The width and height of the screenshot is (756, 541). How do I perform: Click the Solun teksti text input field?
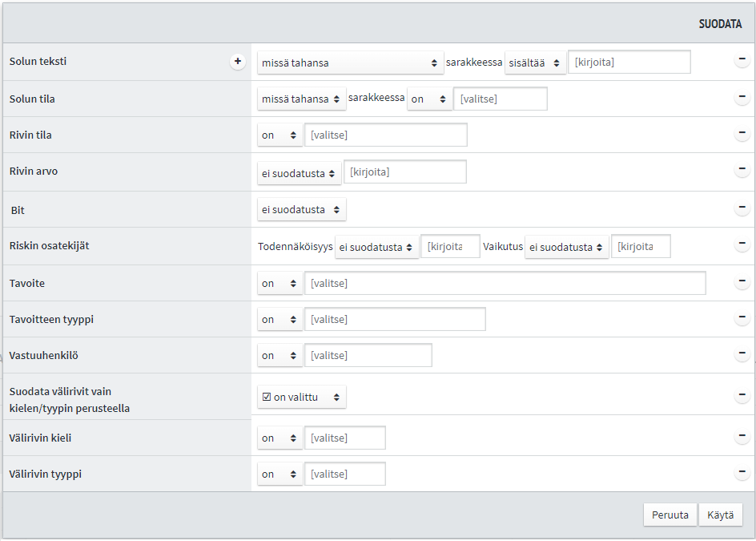pyautogui.click(x=629, y=63)
